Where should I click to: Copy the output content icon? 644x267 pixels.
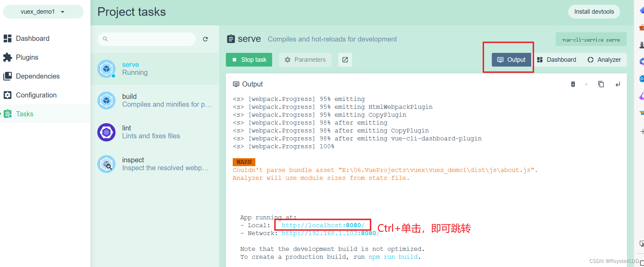coord(601,84)
